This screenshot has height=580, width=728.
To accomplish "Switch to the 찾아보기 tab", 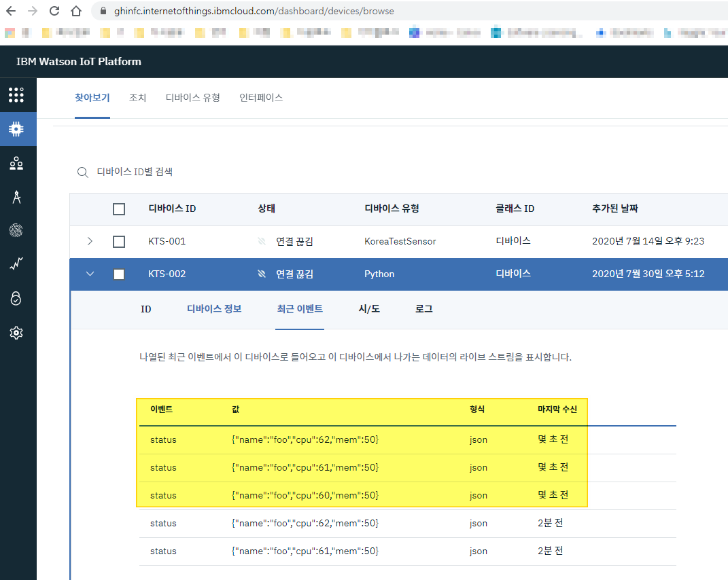I will point(92,97).
